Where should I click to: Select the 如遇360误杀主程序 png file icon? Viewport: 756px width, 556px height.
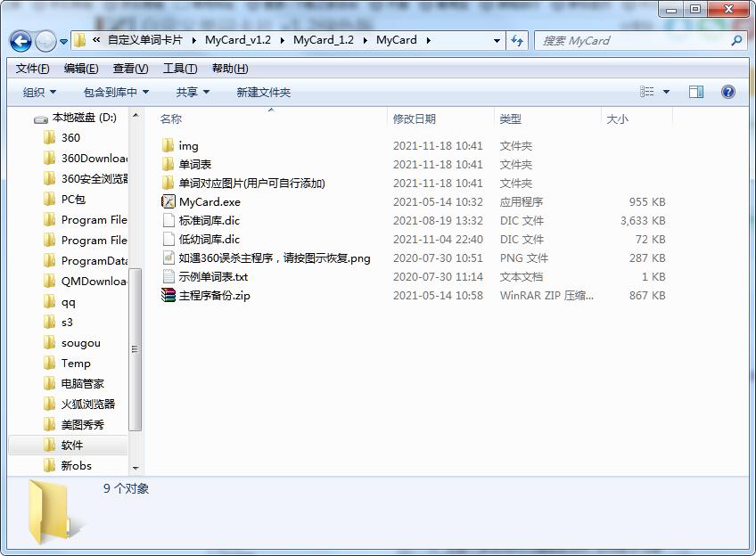click(x=168, y=258)
